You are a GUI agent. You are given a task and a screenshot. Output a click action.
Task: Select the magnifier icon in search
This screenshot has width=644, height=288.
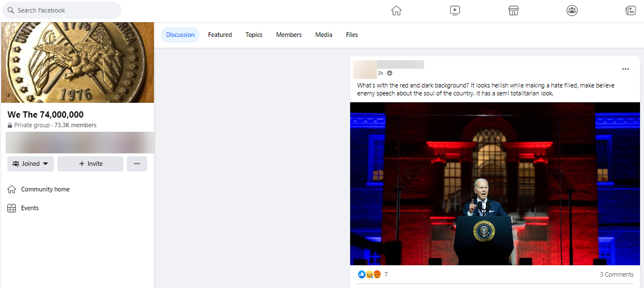11,10
